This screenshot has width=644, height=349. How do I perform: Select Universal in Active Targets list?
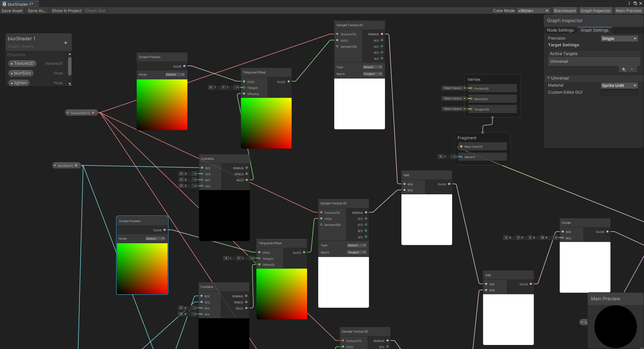[x=594, y=61]
